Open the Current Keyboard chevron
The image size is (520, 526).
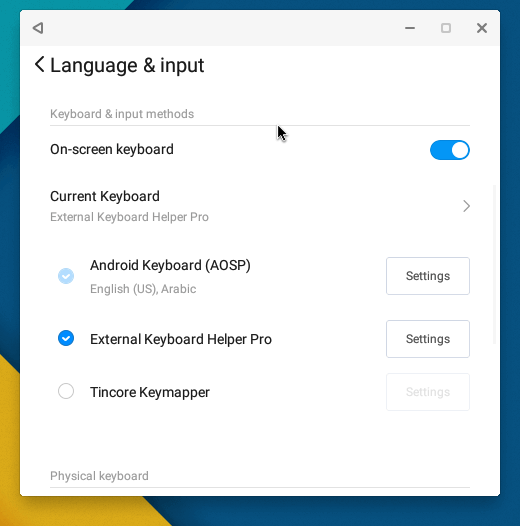click(x=466, y=206)
